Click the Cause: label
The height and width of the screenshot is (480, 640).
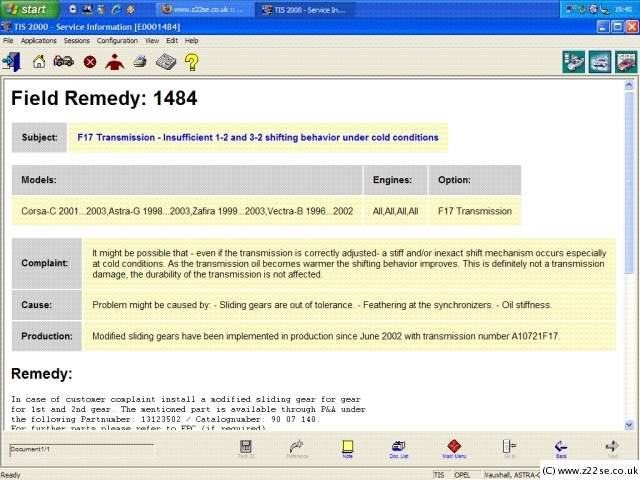point(37,305)
